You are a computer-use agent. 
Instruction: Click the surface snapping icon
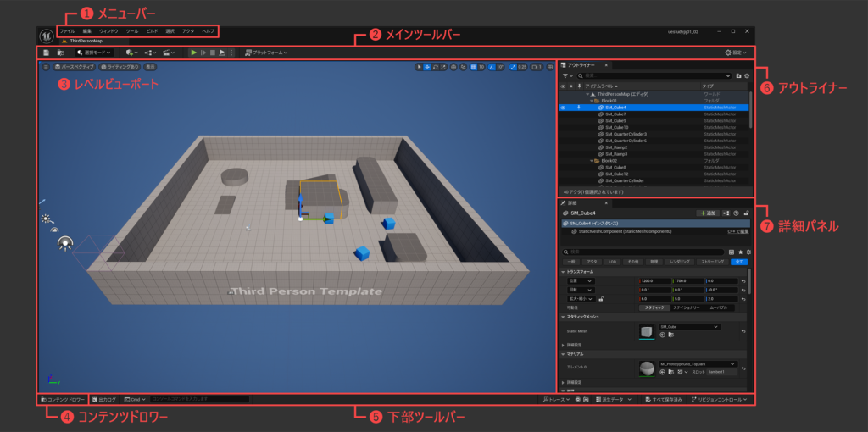click(x=464, y=67)
